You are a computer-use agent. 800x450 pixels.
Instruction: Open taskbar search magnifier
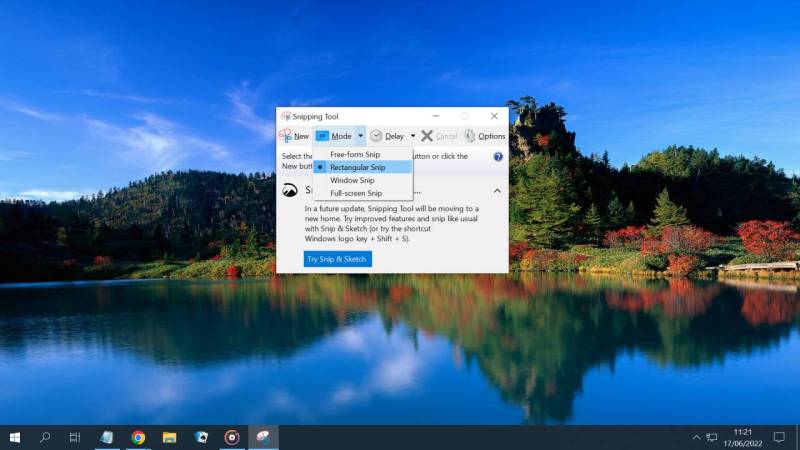(45, 437)
